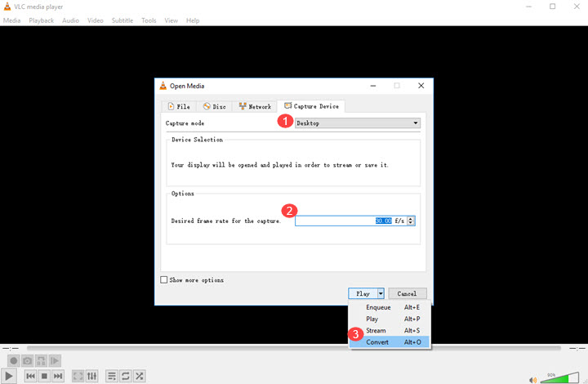The width and height of the screenshot is (588, 384).
Task: Open extended settings and effects
Action: coord(91,376)
